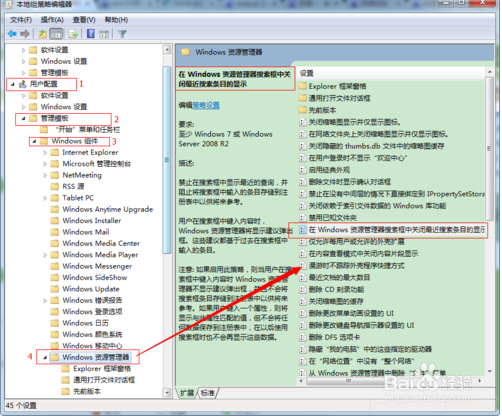The width and height of the screenshot is (502, 416).
Task: Click folder icon of 通用打开文件对话框 in settings list
Action: tap(303, 98)
